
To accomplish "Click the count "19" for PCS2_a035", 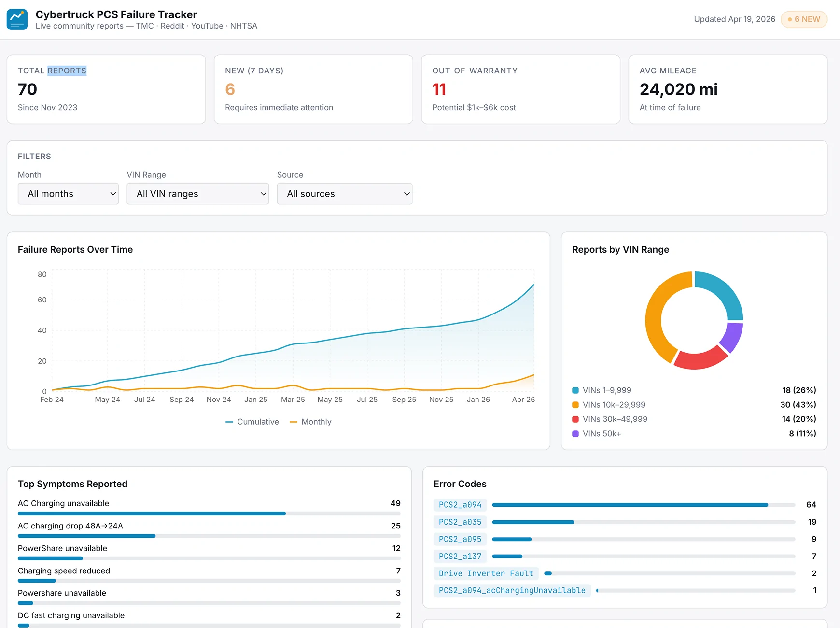I will point(812,522).
